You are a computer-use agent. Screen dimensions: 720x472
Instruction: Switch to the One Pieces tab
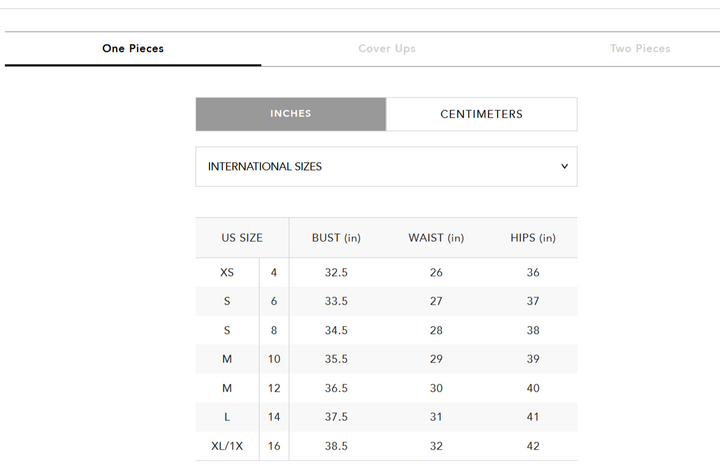click(x=133, y=48)
